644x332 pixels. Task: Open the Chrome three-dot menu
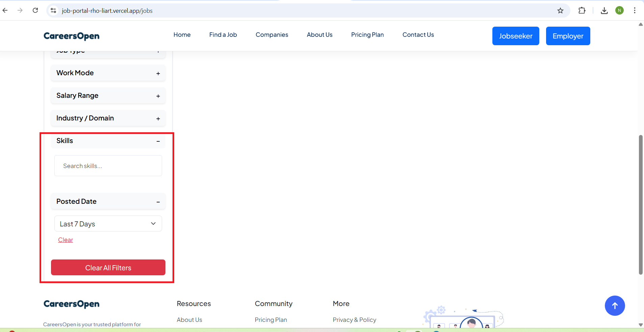tap(635, 11)
